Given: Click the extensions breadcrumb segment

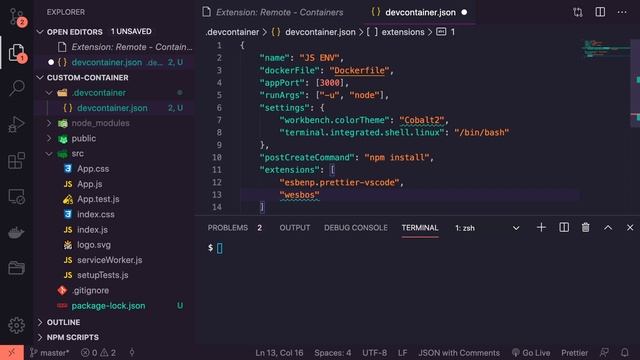Looking at the screenshot, I should pos(403,32).
